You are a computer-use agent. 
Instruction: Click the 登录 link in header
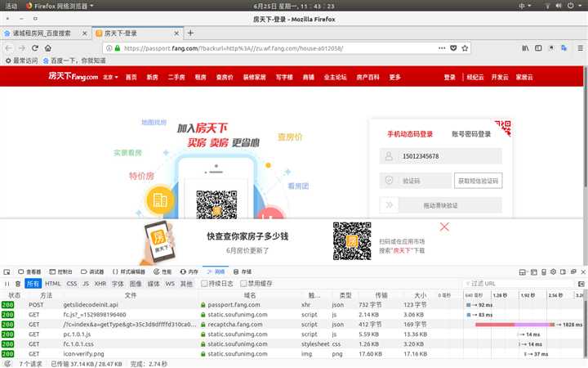point(450,77)
